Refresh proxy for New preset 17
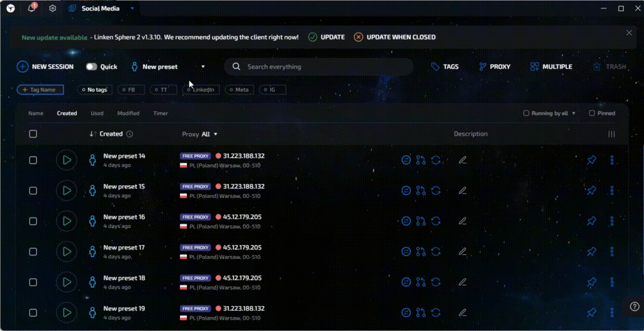 coord(436,251)
